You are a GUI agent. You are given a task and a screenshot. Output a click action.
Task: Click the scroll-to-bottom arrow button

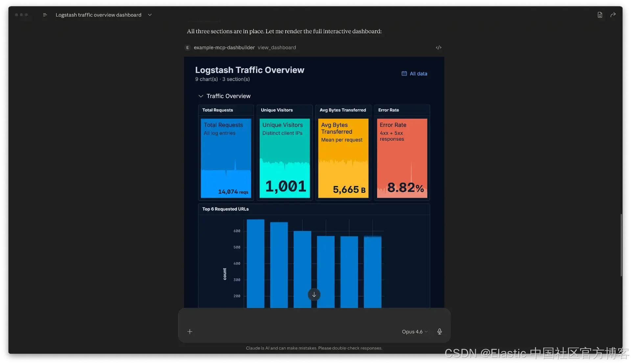314,295
